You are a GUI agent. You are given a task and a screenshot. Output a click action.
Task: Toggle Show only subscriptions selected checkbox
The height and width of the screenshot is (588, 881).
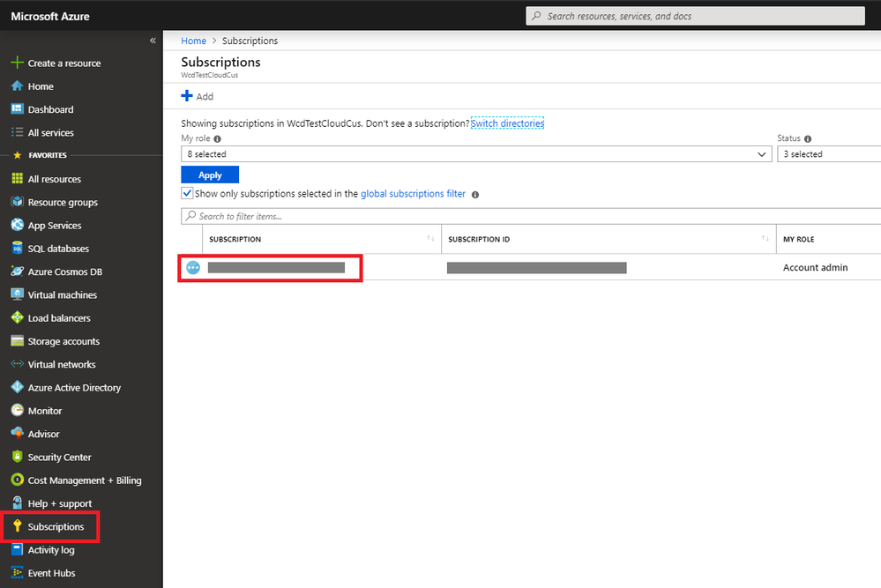pos(187,193)
